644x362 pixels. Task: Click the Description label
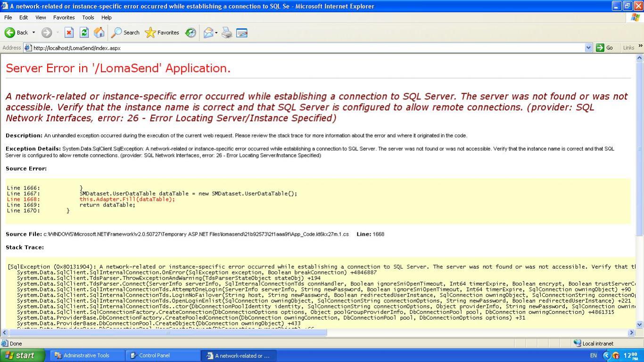click(x=24, y=135)
